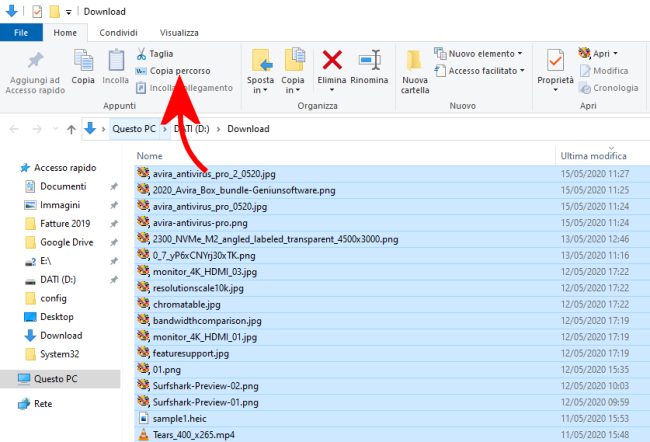Click Copia percorso in the ribbon

pyautogui.click(x=173, y=71)
